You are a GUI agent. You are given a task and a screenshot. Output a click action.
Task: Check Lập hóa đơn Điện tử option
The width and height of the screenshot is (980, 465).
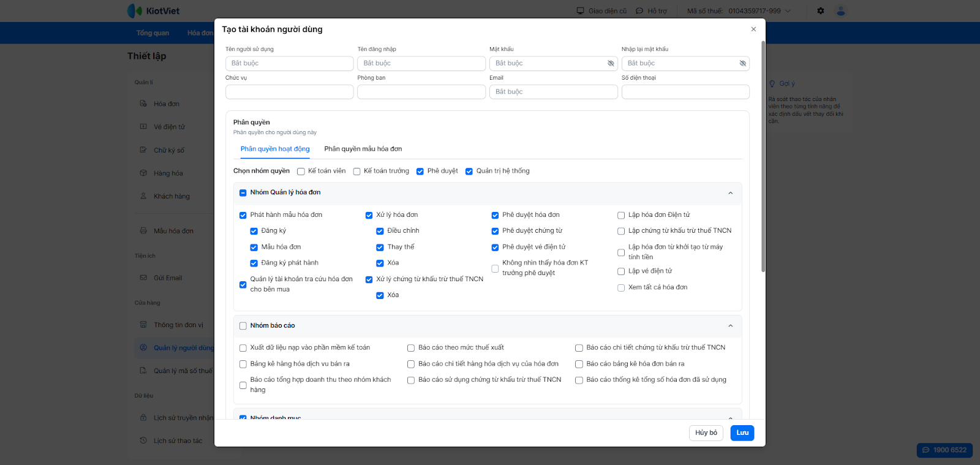pos(621,215)
